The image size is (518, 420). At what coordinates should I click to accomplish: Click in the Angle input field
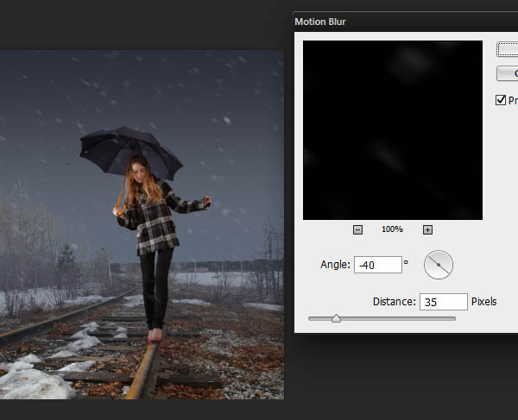tap(377, 266)
